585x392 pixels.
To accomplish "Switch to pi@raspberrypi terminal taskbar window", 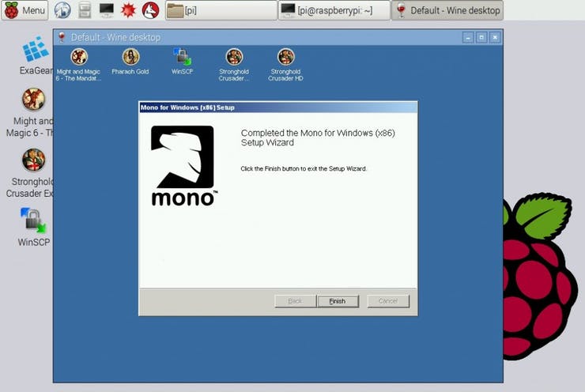I will click(x=334, y=10).
